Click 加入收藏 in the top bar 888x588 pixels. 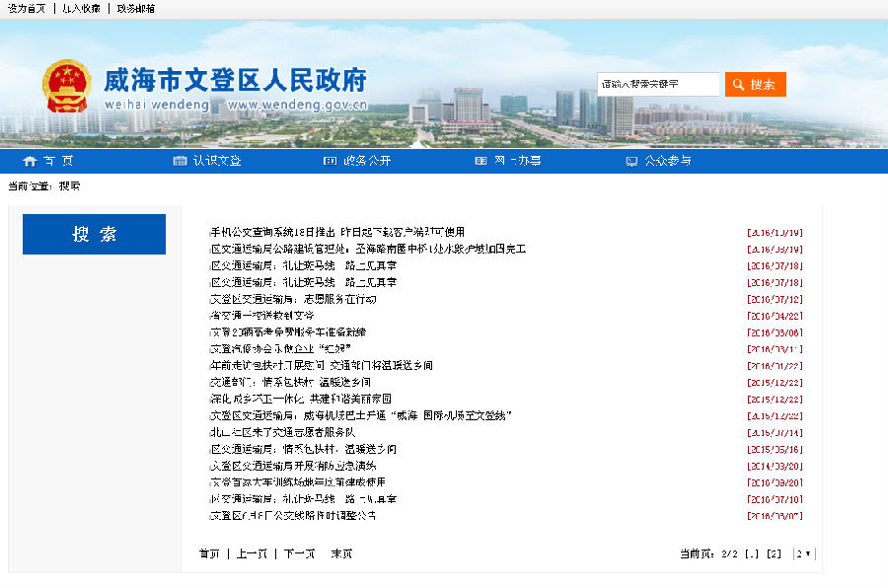(80, 8)
